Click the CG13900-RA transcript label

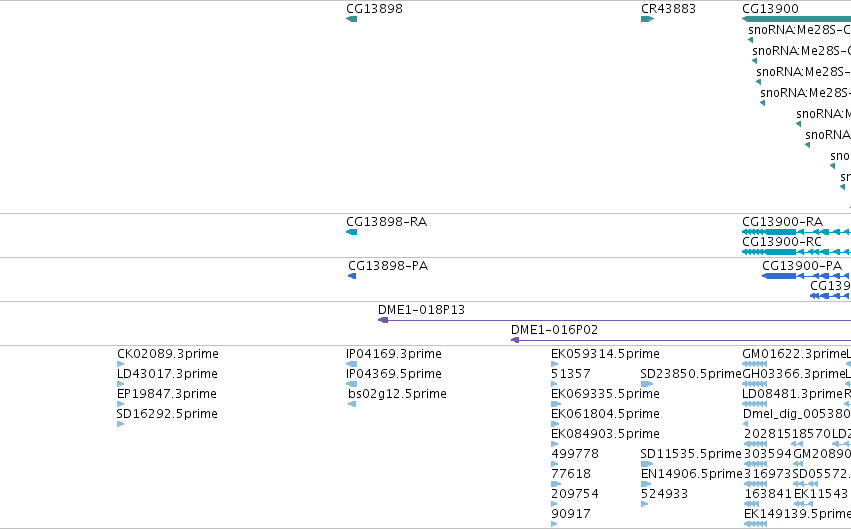[782, 222]
